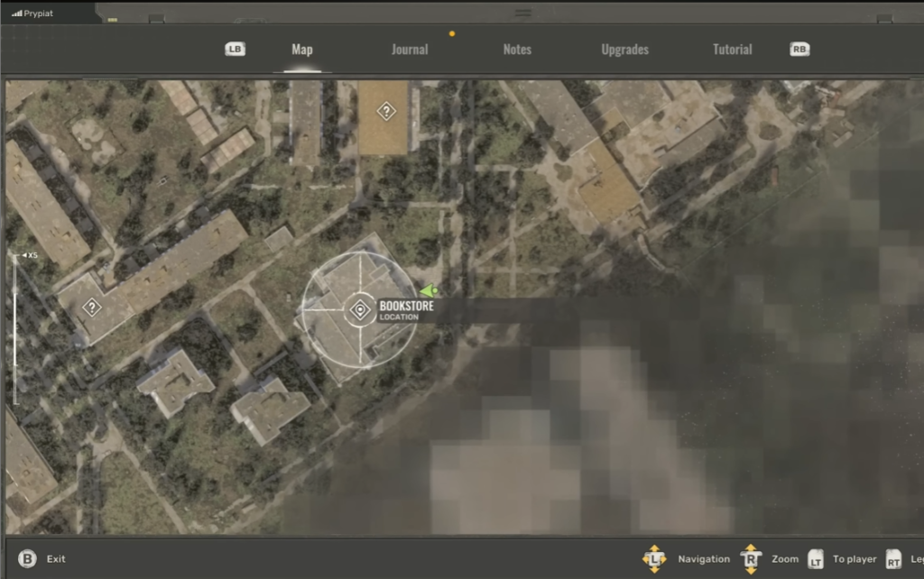Click the B button Exit icon
Image resolution: width=924 pixels, height=579 pixels.
click(27, 559)
